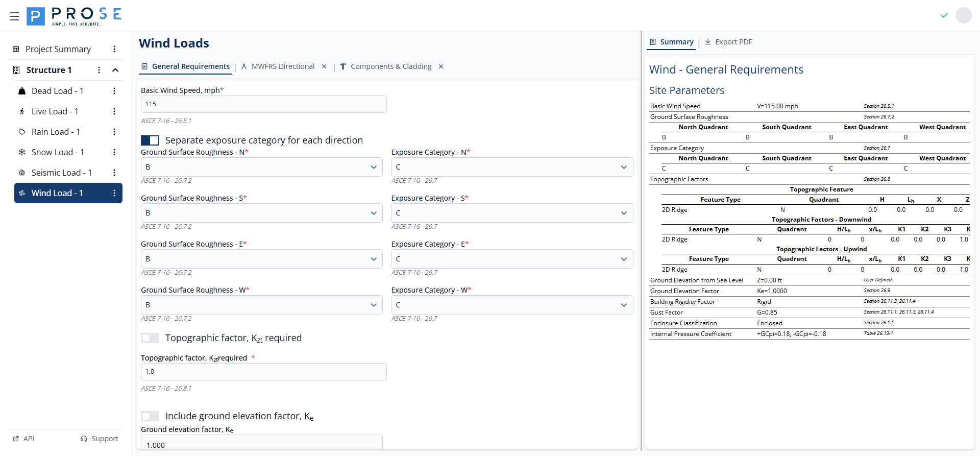This screenshot has width=980, height=456.
Task: Close the Components & Cladding tab
Action: coord(441,66)
